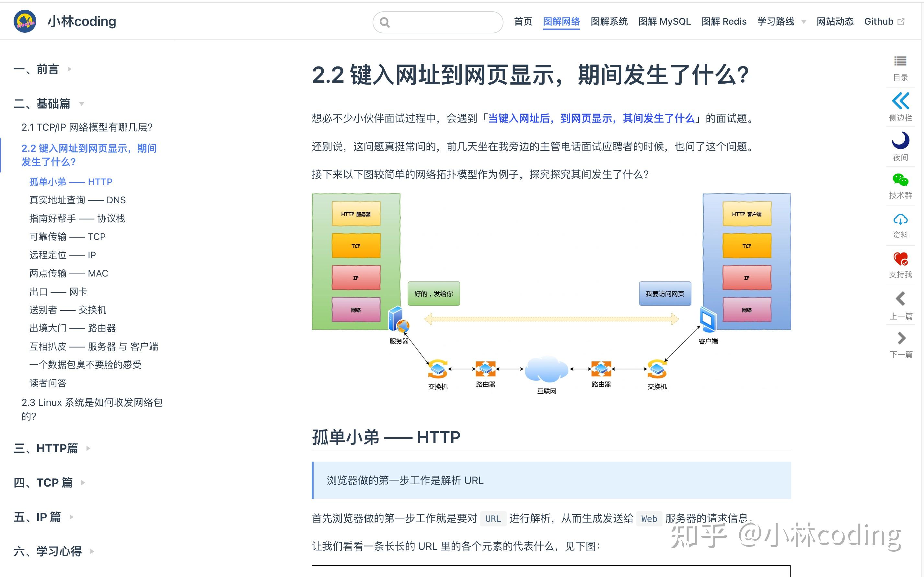Open the 学习路线 dropdown menu
Viewport: 924px width, 577px height.
[776, 22]
